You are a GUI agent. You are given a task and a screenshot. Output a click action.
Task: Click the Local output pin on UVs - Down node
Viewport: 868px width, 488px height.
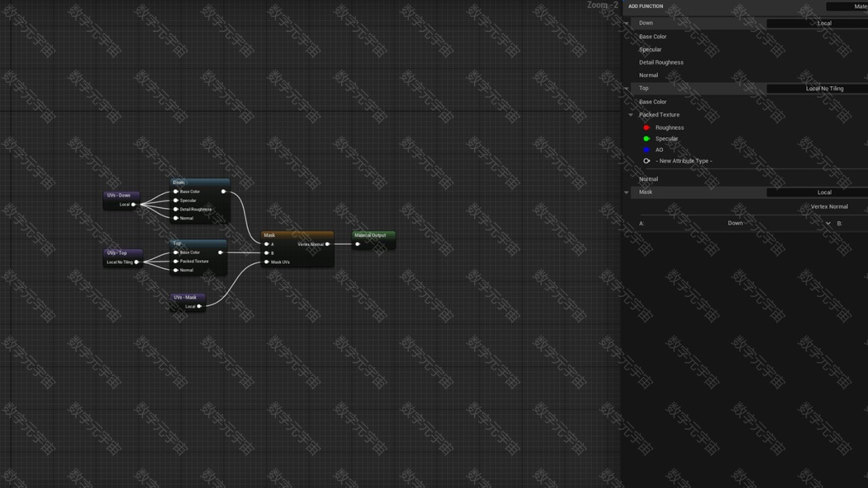click(134, 204)
